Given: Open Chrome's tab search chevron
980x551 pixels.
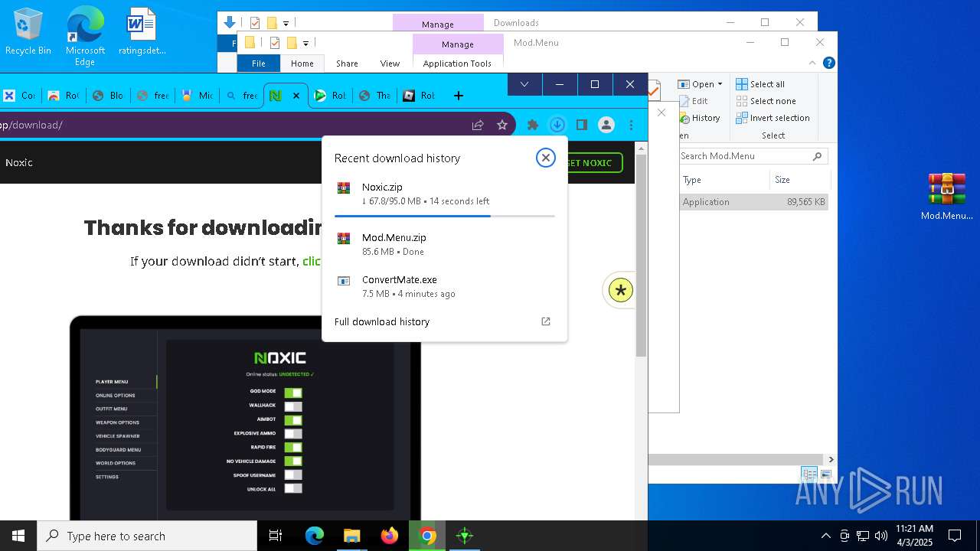Looking at the screenshot, I should point(524,84).
